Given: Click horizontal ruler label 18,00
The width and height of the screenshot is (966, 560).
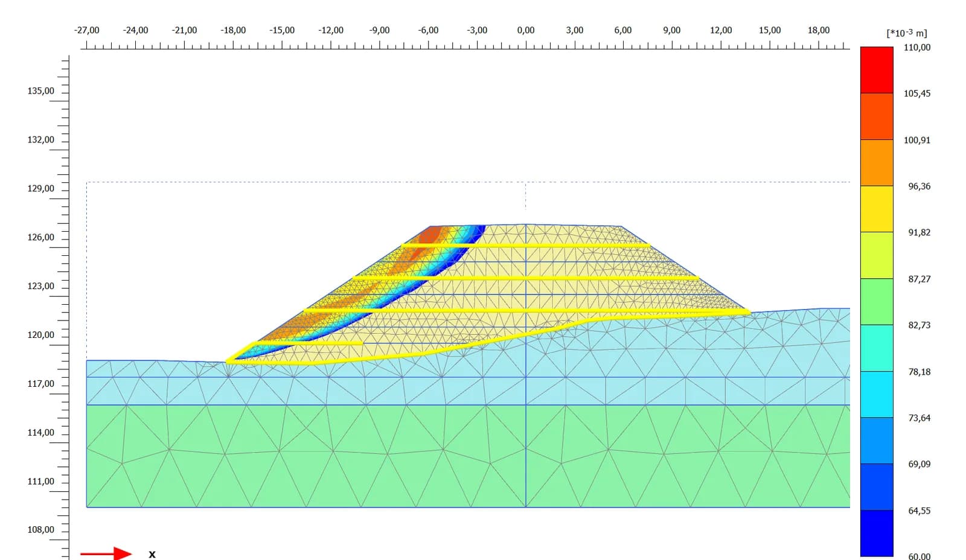Looking at the screenshot, I should (x=819, y=30).
